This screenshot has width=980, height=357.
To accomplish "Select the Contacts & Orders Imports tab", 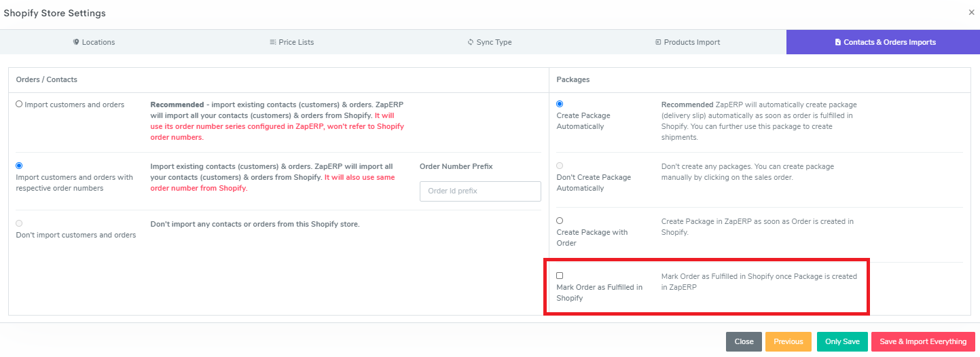I will tap(883, 42).
